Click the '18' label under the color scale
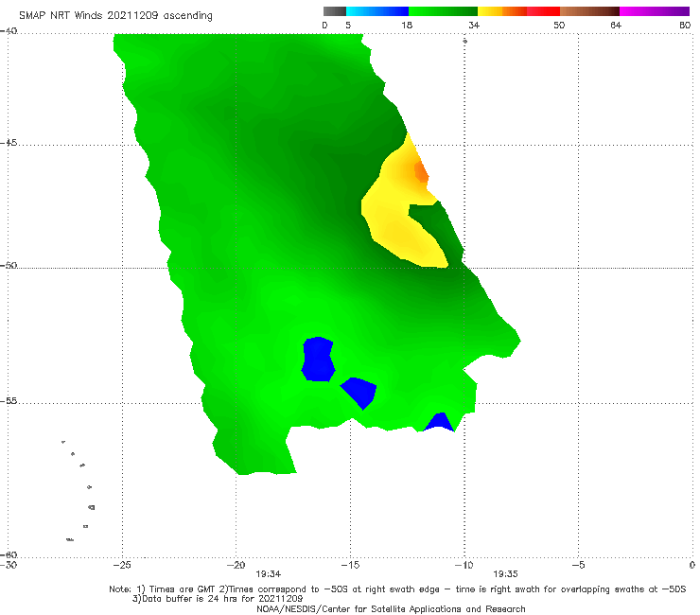The width and height of the screenshot is (700, 615). [x=407, y=25]
